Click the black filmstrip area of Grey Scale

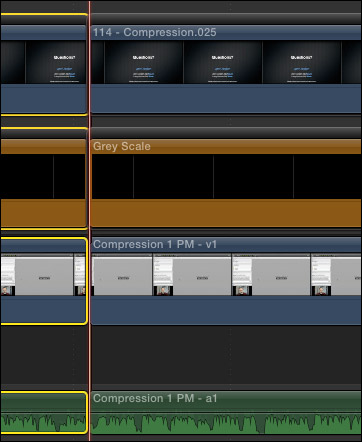coord(226,177)
